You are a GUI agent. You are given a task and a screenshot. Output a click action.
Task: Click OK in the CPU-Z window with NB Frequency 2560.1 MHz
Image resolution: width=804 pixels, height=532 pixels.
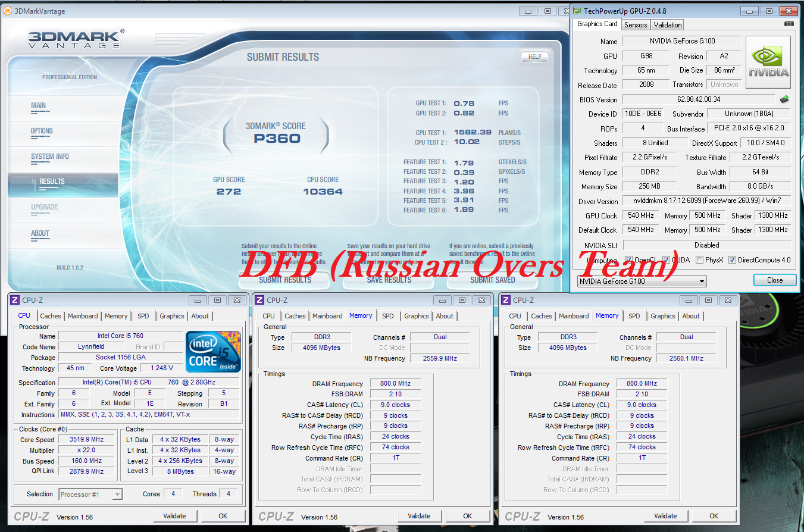714,516
